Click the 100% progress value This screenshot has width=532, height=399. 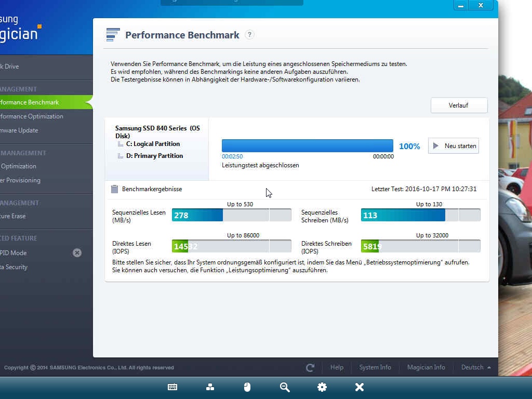coord(409,146)
